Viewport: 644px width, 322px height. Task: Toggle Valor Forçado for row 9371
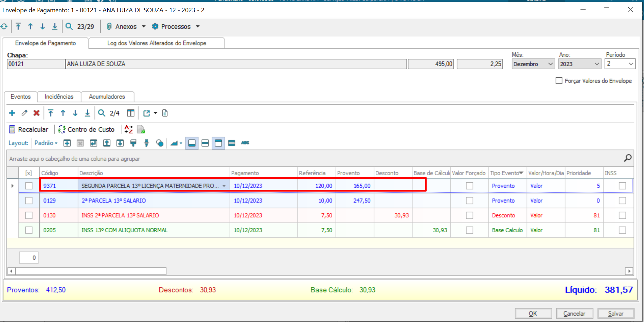(x=469, y=186)
